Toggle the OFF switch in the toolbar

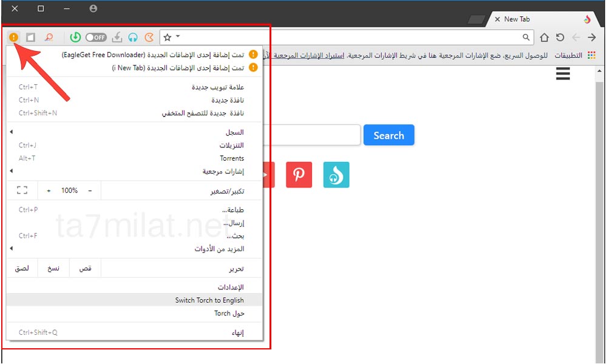point(96,37)
